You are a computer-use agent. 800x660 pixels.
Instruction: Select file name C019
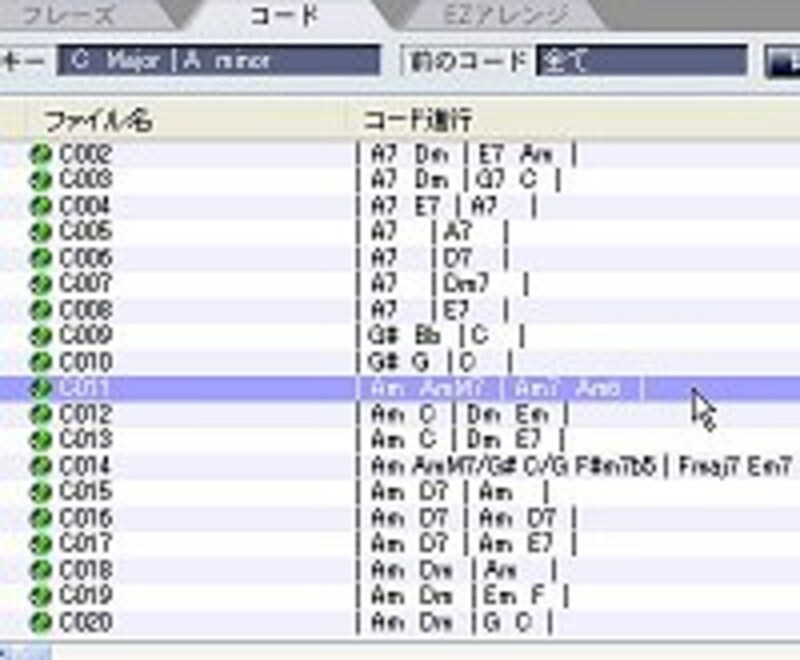(85, 596)
